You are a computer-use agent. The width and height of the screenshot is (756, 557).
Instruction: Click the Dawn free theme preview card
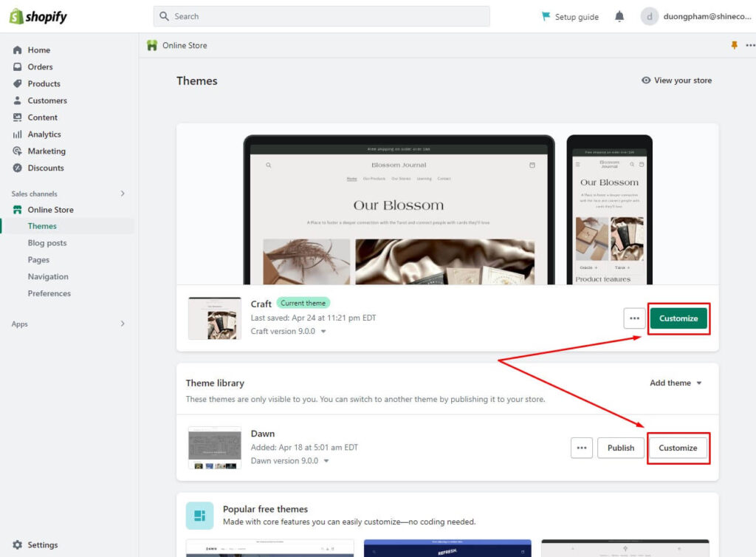point(270,548)
